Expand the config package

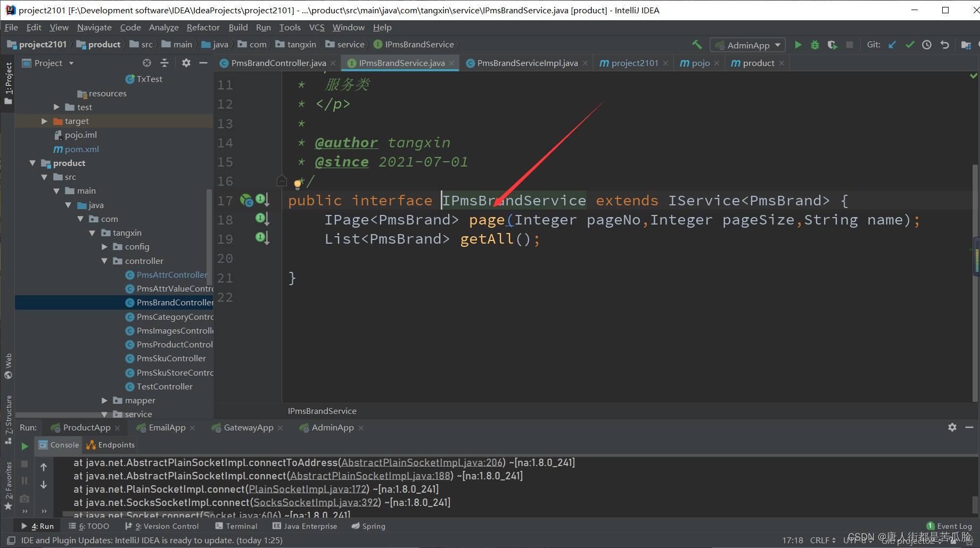tap(104, 247)
